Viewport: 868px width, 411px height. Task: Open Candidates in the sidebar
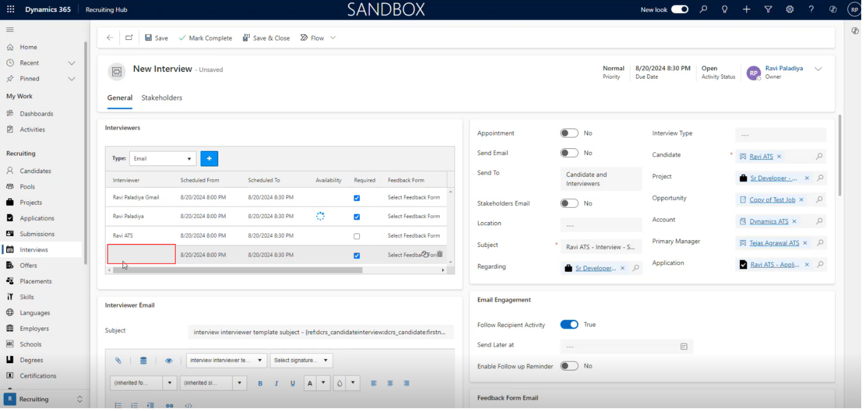pos(36,172)
